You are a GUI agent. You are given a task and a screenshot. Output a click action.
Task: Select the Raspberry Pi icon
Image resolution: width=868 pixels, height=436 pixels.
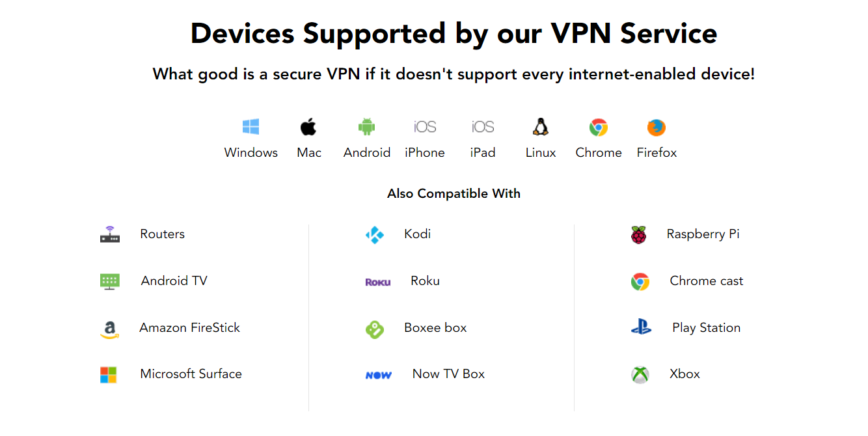pyautogui.click(x=639, y=234)
